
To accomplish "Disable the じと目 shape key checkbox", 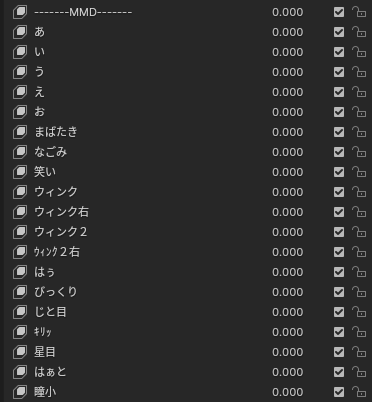I will (339, 312).
